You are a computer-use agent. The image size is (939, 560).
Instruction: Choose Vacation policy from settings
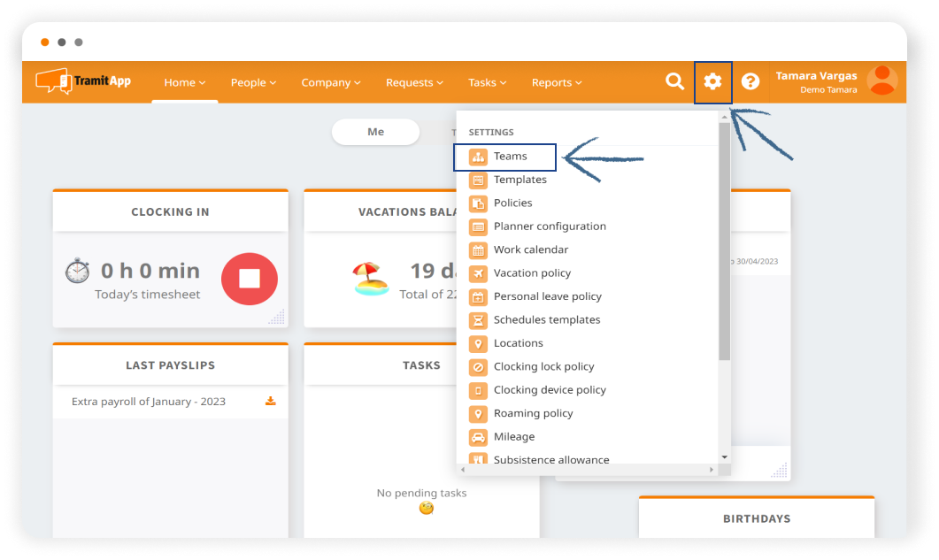coord(532,273)
